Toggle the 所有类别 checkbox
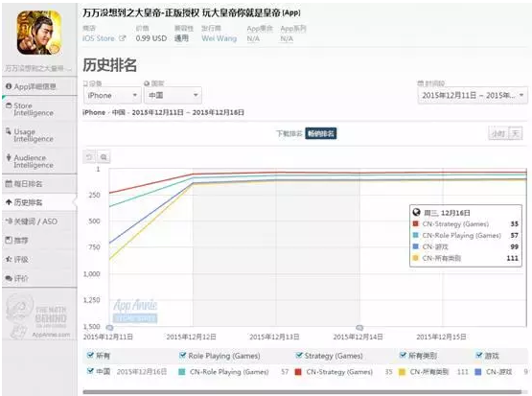The height and width of the screenshot is (396, 532). point(403,356)
